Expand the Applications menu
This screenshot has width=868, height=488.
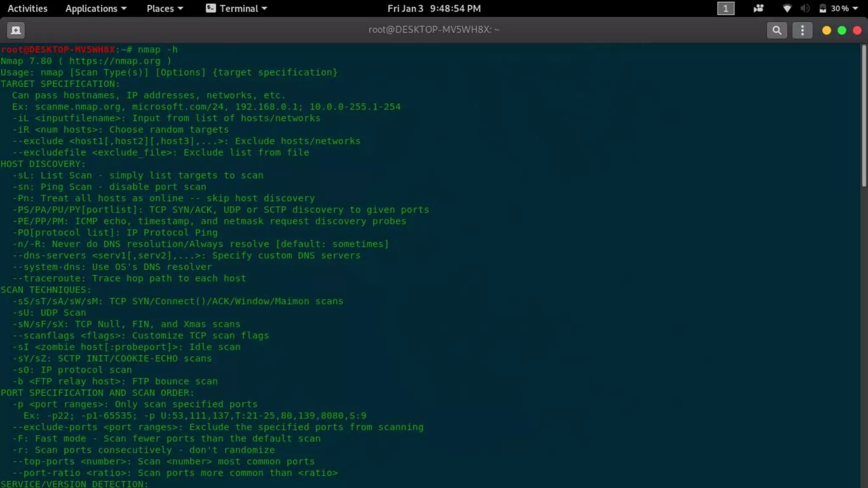(x=96, y=8)
